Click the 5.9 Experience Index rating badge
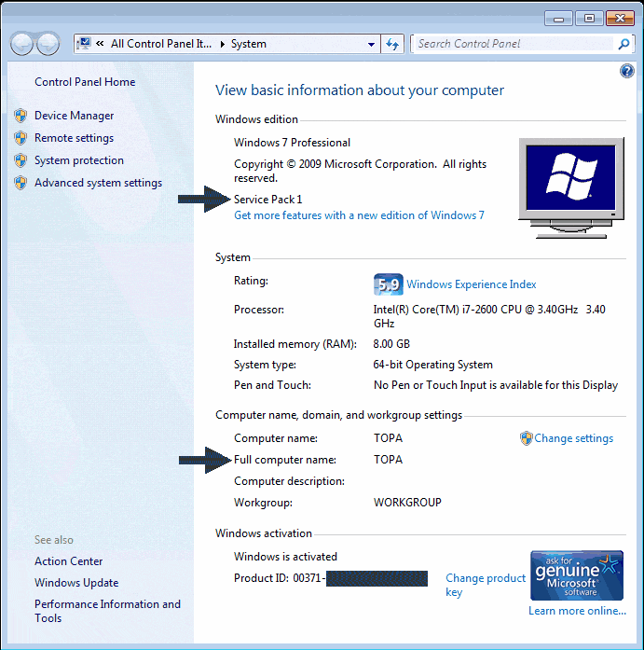The width and height of the screenshot is (644, 650). click(x=388, y=284)
